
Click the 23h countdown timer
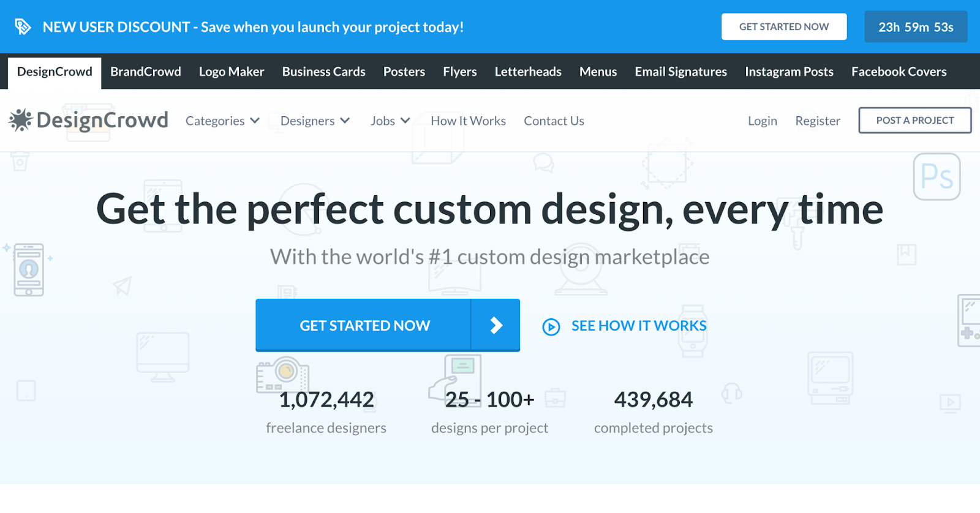click(x=916, y=27)
